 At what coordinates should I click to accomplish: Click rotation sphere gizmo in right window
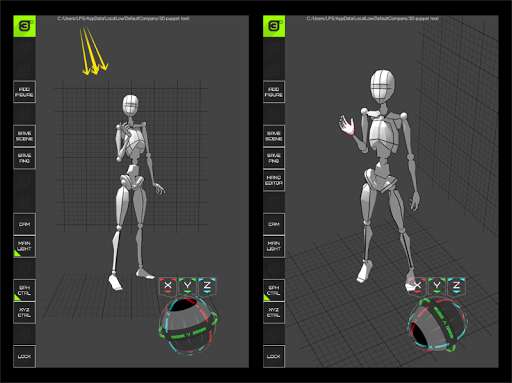point(437,325)
